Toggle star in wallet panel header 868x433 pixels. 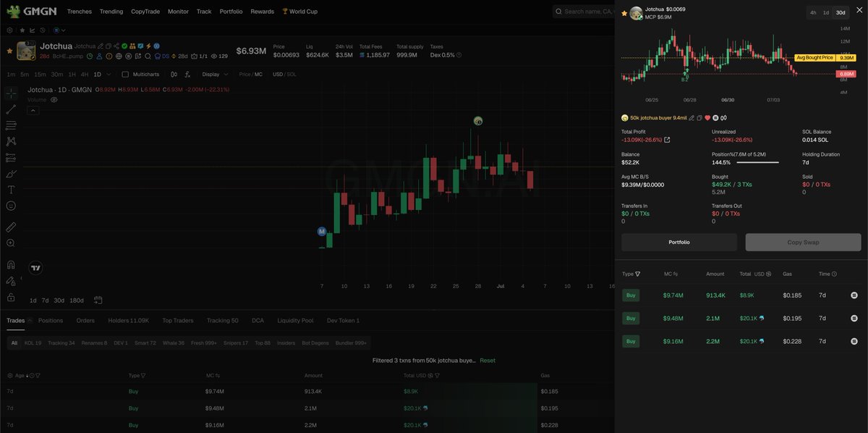(625, 13)
